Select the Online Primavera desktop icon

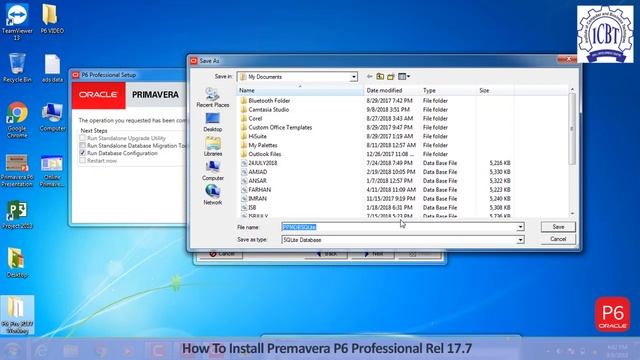tap(52, 170)
